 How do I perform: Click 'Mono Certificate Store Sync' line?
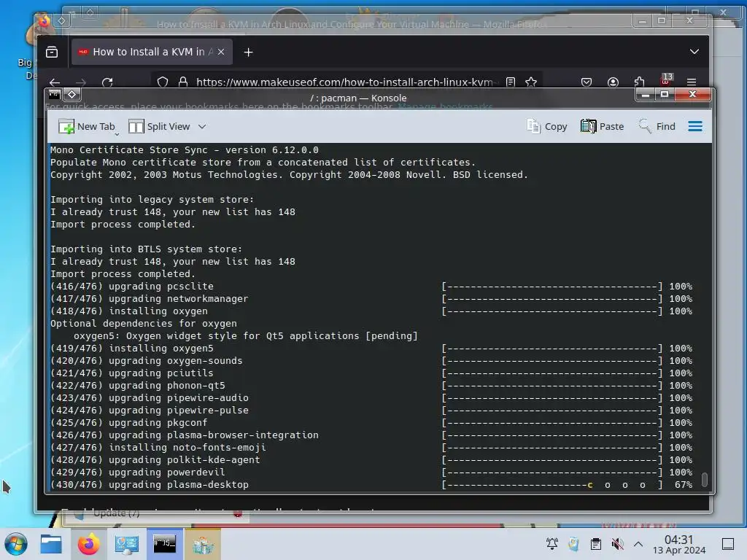tap(185, 150)
